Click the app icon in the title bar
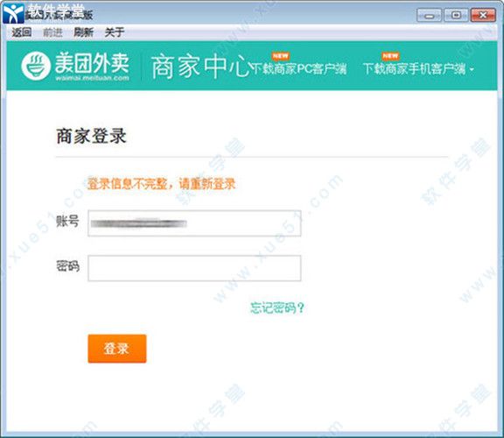 13,13
